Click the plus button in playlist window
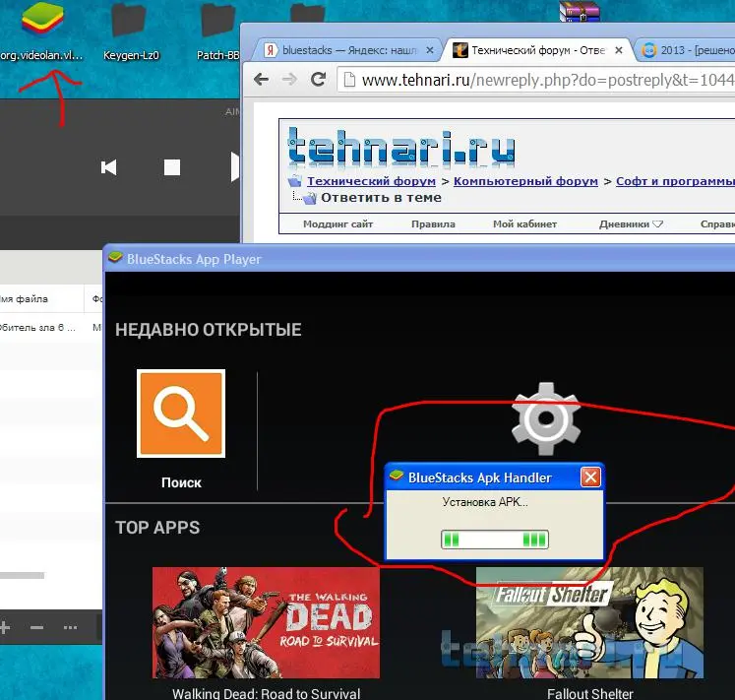Screen dimensions: 735x700 point(5,627)
